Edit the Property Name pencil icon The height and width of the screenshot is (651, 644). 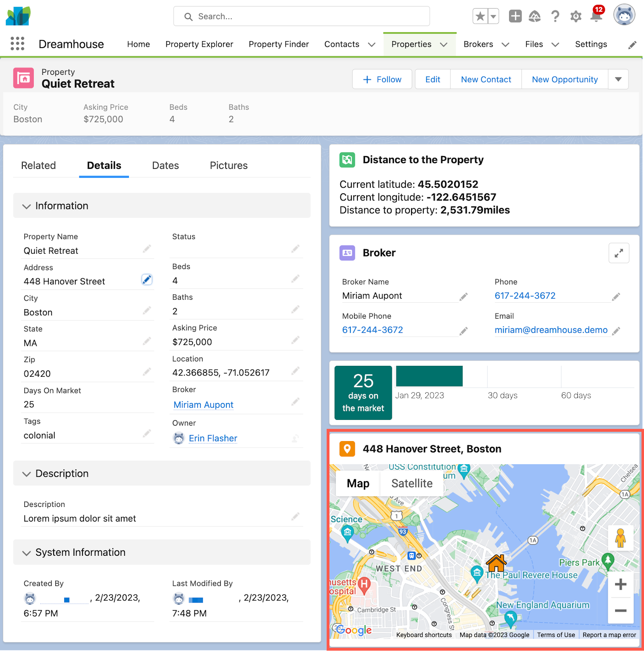pyautogui.click(x=147, y=249)
